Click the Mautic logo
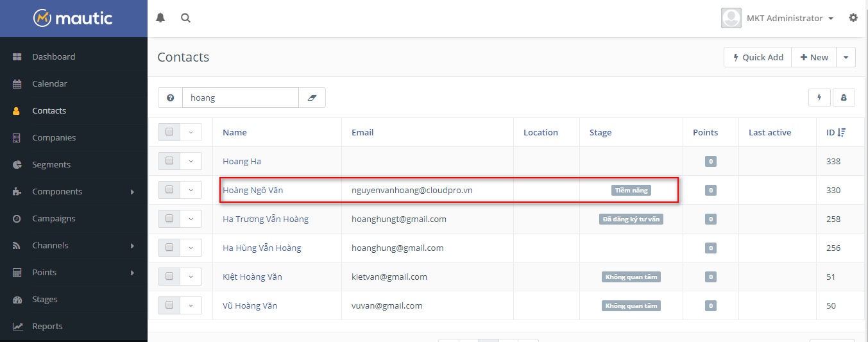This screenshot has width=868, height=342. click(x=73, y=18)
